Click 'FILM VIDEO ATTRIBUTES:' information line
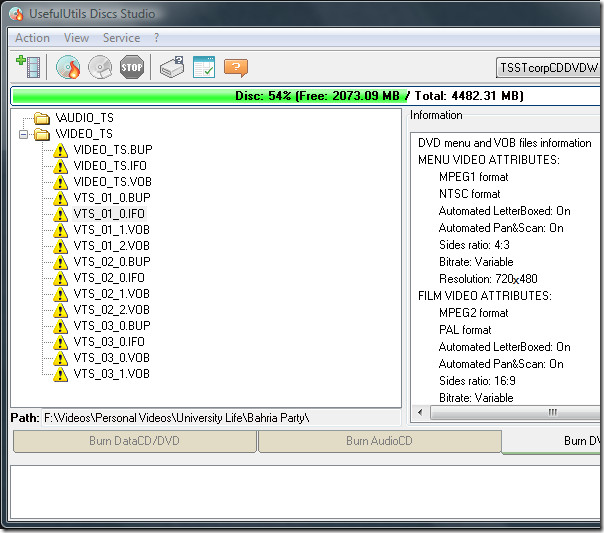Image resolution: width=604 pixels, height=533 pixels. (x=485, y=296)
